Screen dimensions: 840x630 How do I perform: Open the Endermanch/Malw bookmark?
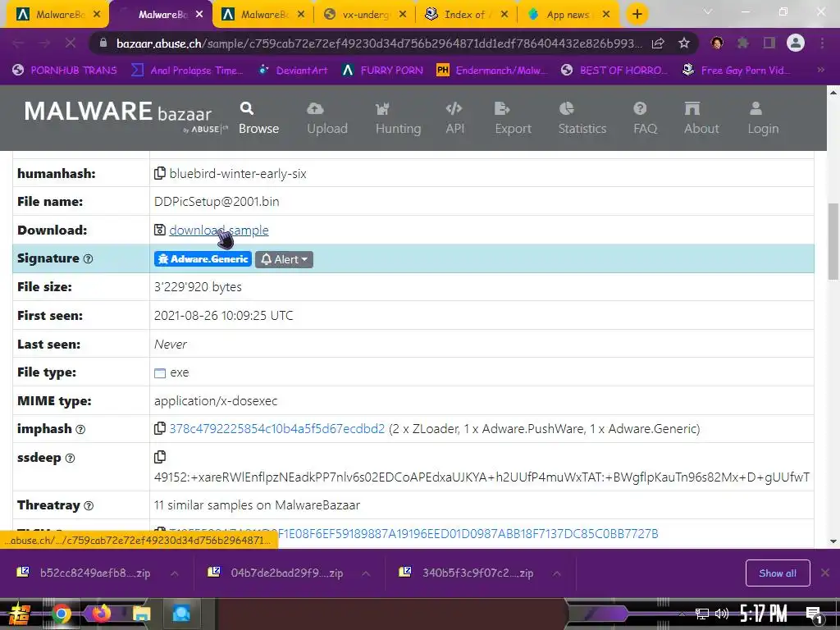[x=492, y=71]
